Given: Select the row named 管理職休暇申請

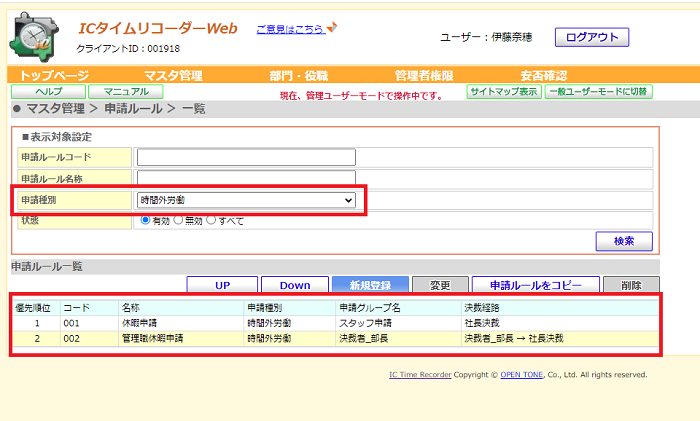Looking at the screenshot, I should 335,338.
